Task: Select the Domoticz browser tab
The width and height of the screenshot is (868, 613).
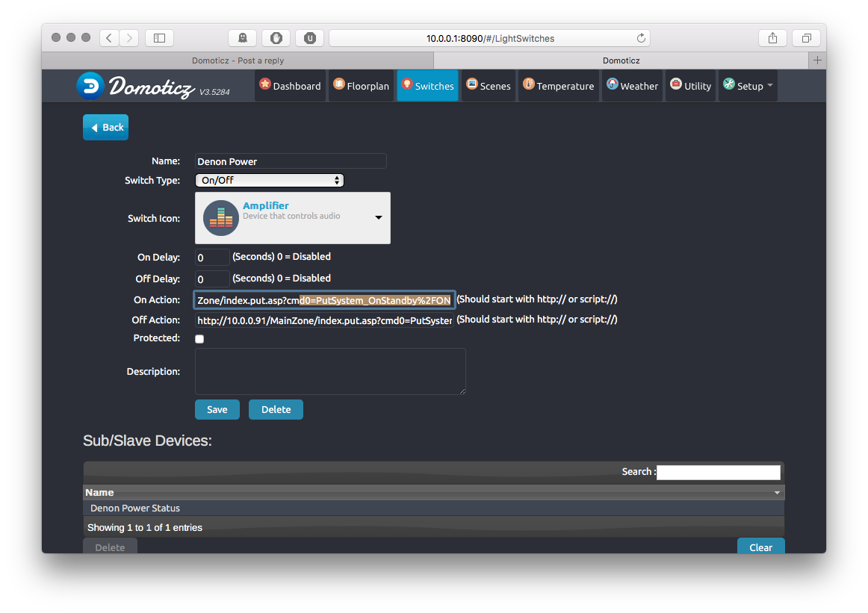Action: click(621, 60)
